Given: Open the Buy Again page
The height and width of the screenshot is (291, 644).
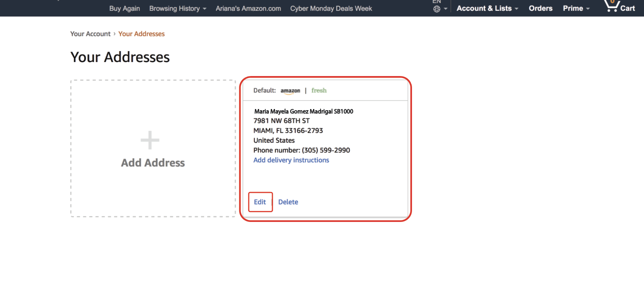Looking at the screenshot, I should pos(125,9).
